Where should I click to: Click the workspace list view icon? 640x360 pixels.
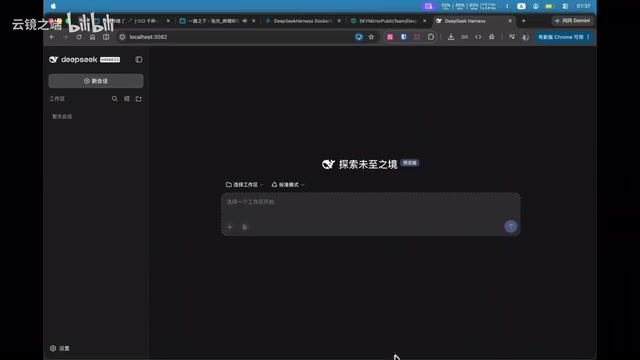coord(127,99)
